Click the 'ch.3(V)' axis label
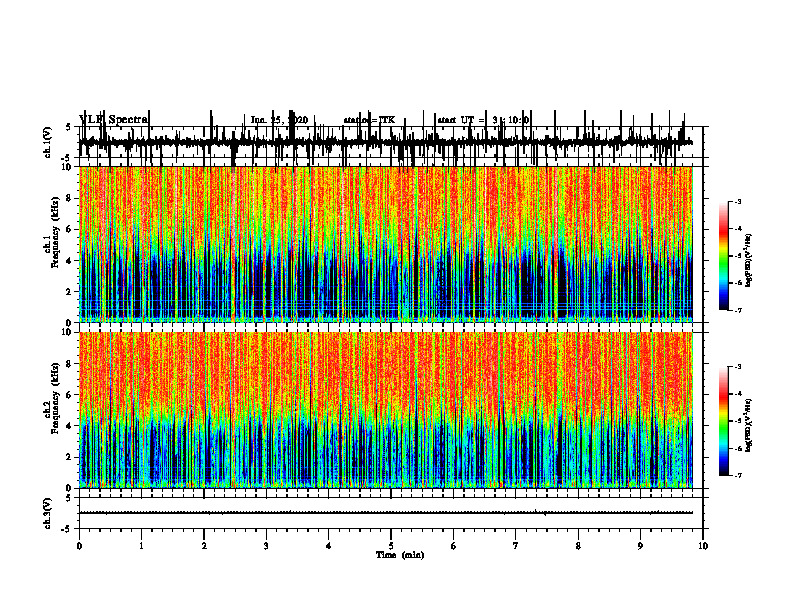 [48, 513]
